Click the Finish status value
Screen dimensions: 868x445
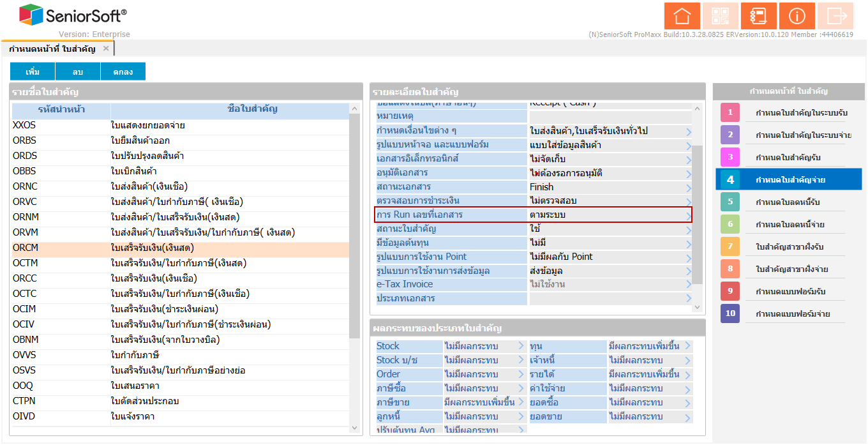(542, 187)
